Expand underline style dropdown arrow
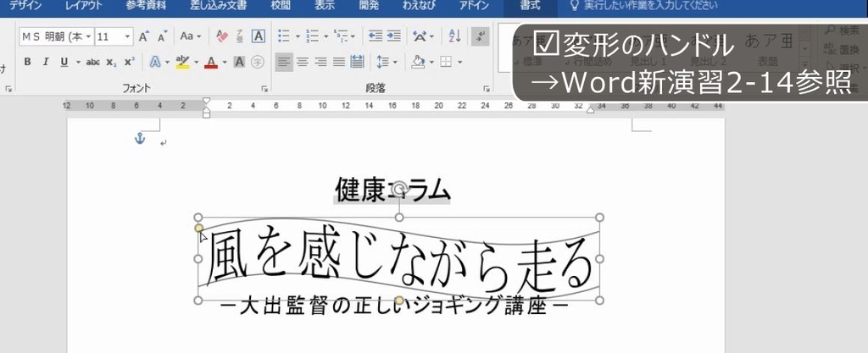 point(78,63)
